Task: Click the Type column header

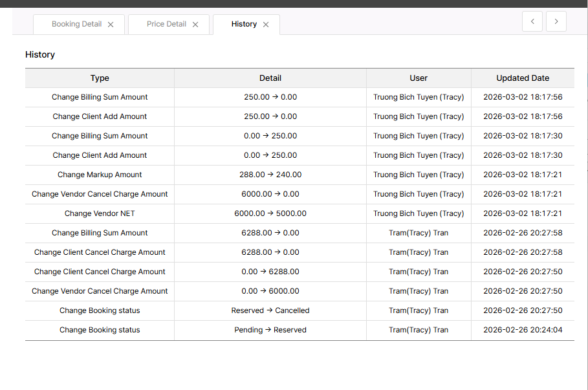Action: 100,78
